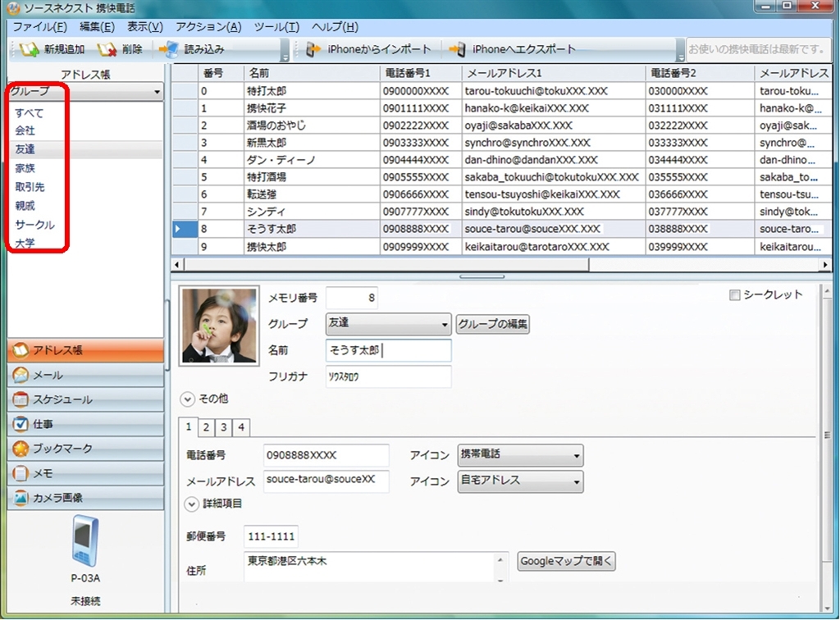Click the 読み込み (load) toolbar icon

tap(169, 50)
